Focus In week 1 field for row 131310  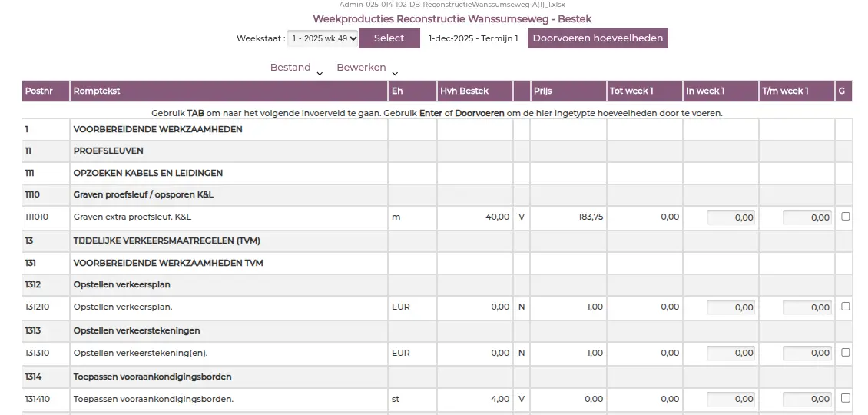point(731,353)
